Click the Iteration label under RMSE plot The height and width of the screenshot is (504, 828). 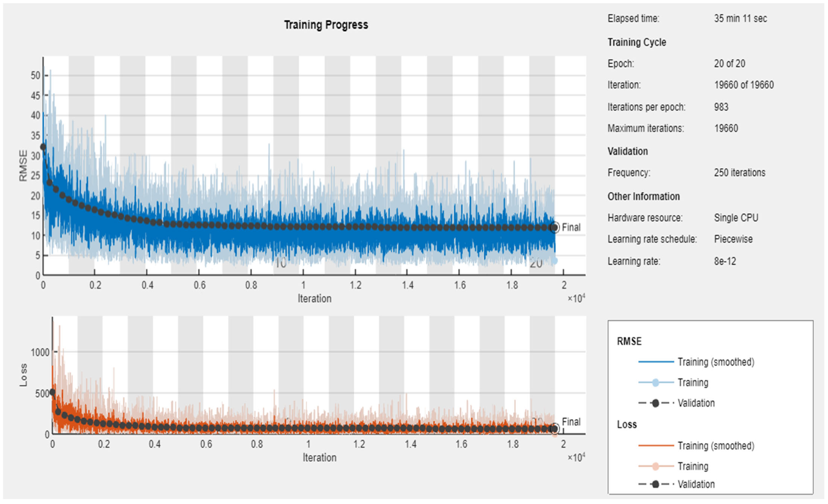click(x=314, y=298)
